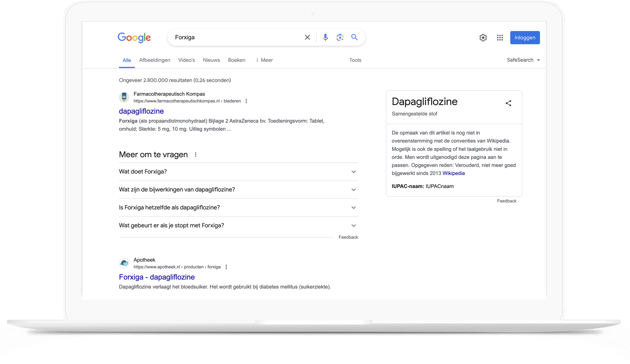The image size is (630, 364).
Task: Open options menu beside Farmacotherapeutisch Kompas URL
Action: click(246, 101)
